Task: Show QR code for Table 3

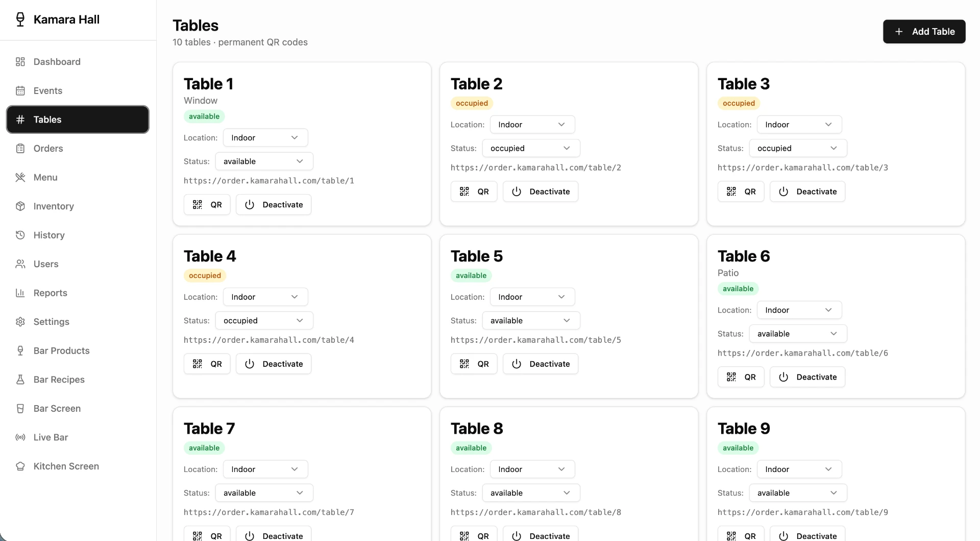Action: click(741, 192)
